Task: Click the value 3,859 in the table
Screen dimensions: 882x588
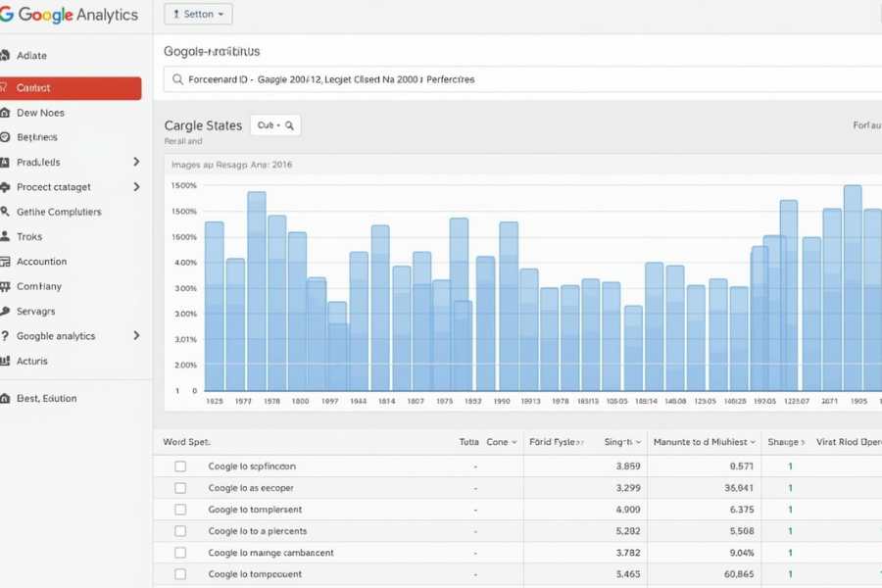Action: click(x=628, y=465)
